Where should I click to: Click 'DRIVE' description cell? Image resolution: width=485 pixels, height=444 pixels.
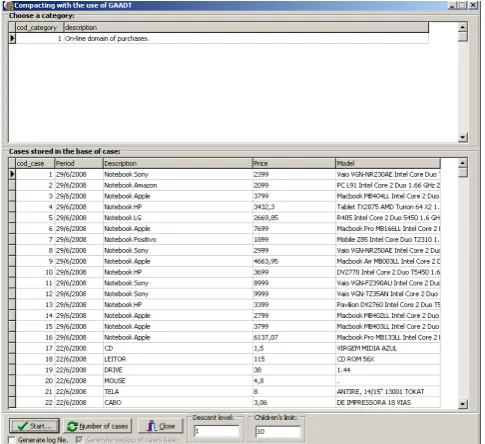pos(178,370)
